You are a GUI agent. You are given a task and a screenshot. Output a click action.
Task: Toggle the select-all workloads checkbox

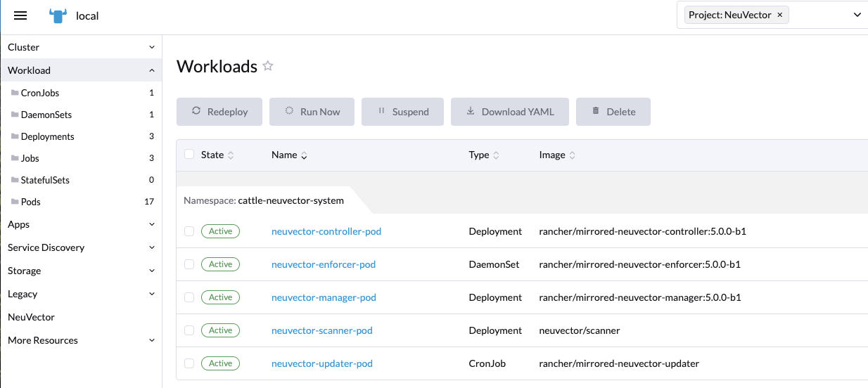point(189,155)
